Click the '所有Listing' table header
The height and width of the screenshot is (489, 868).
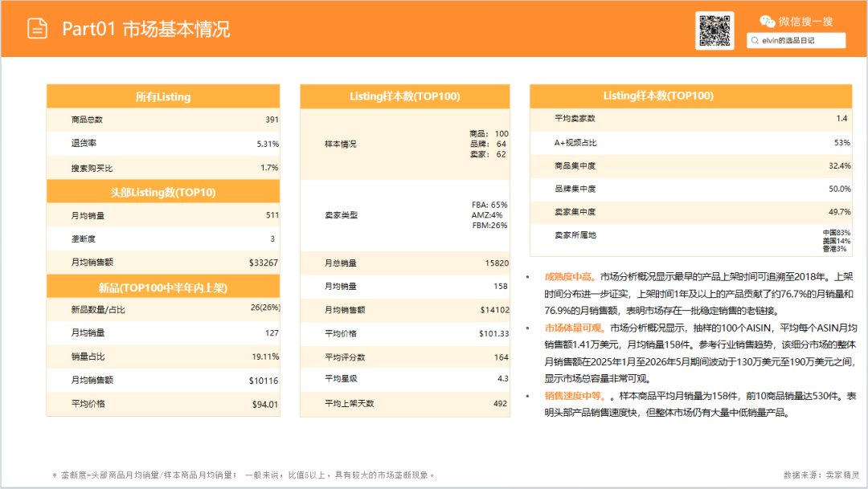click(163, 97)
